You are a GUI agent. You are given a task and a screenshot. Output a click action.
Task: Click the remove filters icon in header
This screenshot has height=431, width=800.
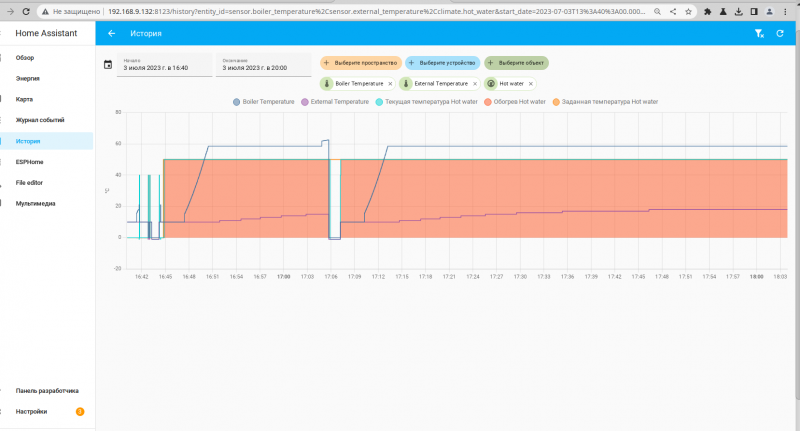(x=759, y=33)
